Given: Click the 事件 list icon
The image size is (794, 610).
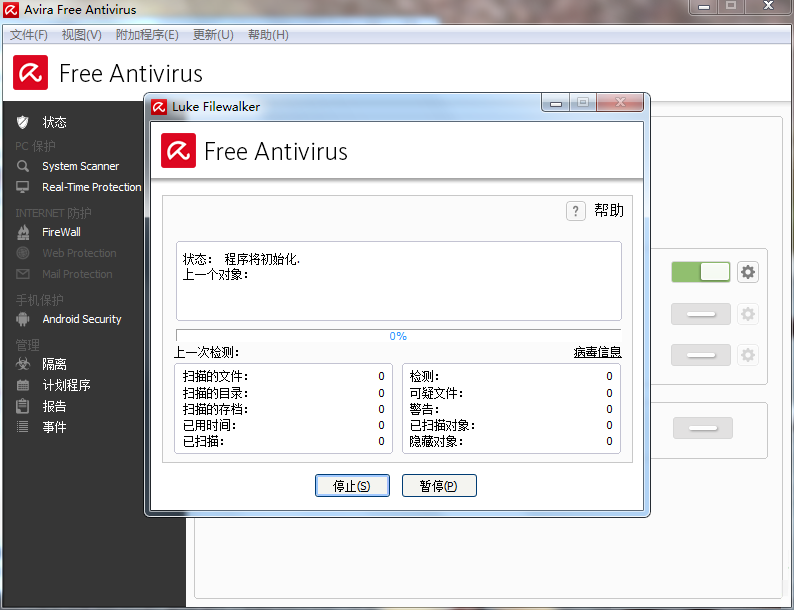Looking at the screenshot, I should point(23,427).
